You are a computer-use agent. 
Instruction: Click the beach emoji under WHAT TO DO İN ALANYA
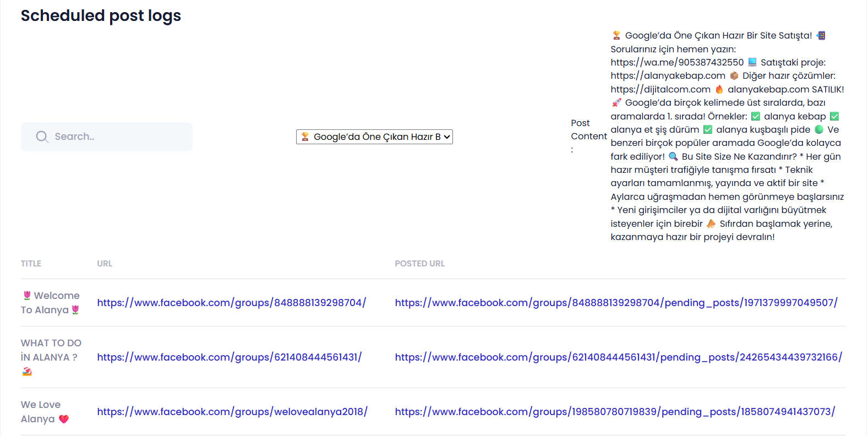point(27,372)
